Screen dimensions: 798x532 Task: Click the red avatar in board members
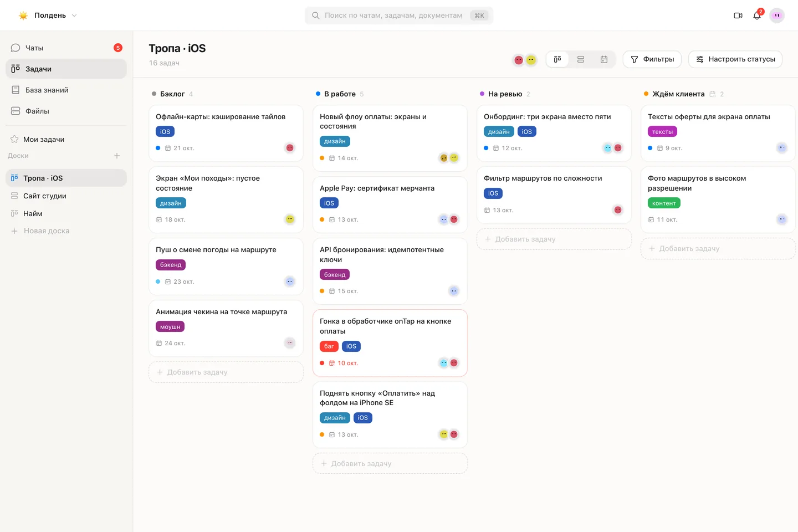[x=519, y=60]
